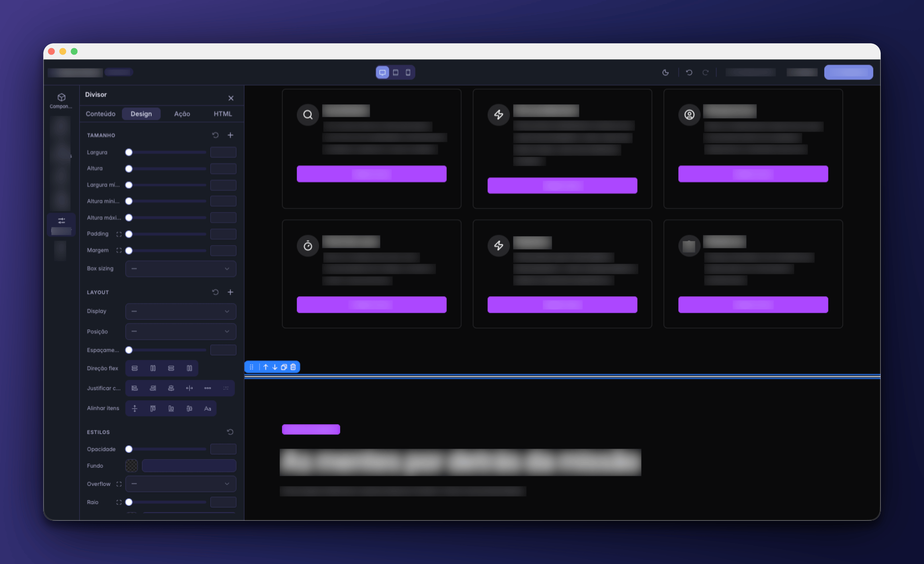Open the Box sizing dropdown
This screenshot has width=924, height=564.
[x=181, y=269]
